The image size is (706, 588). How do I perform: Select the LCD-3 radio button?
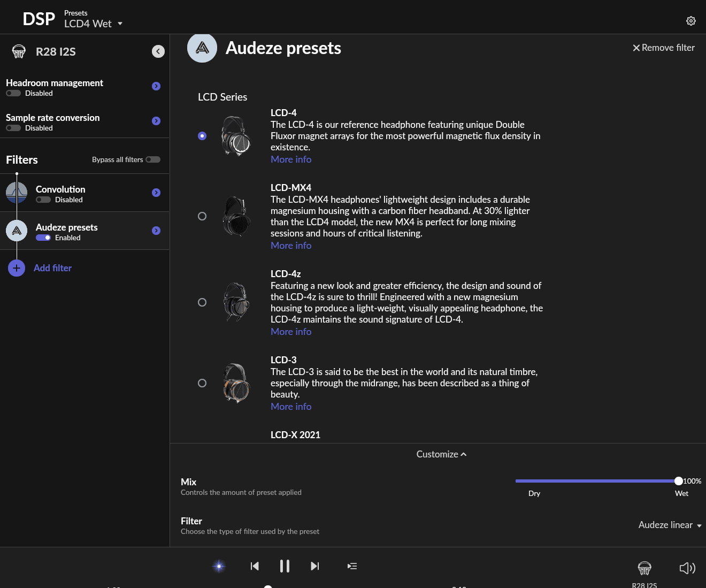point(202,383)
